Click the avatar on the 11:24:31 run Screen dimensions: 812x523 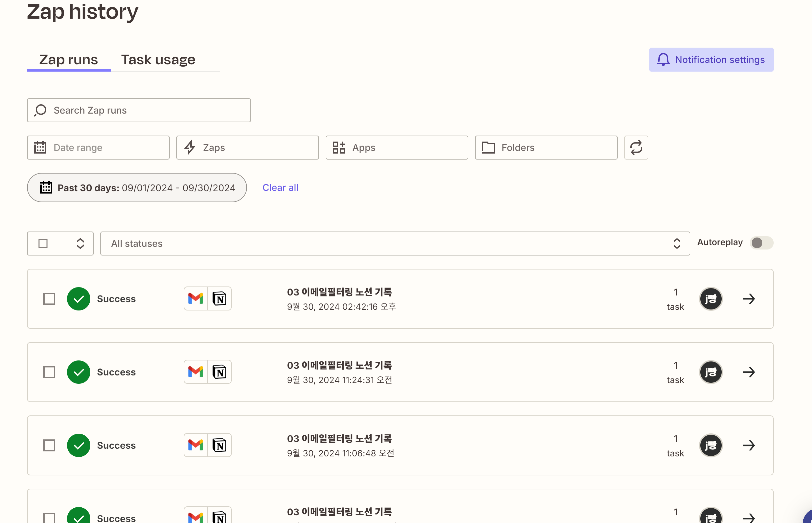(710, 372)
